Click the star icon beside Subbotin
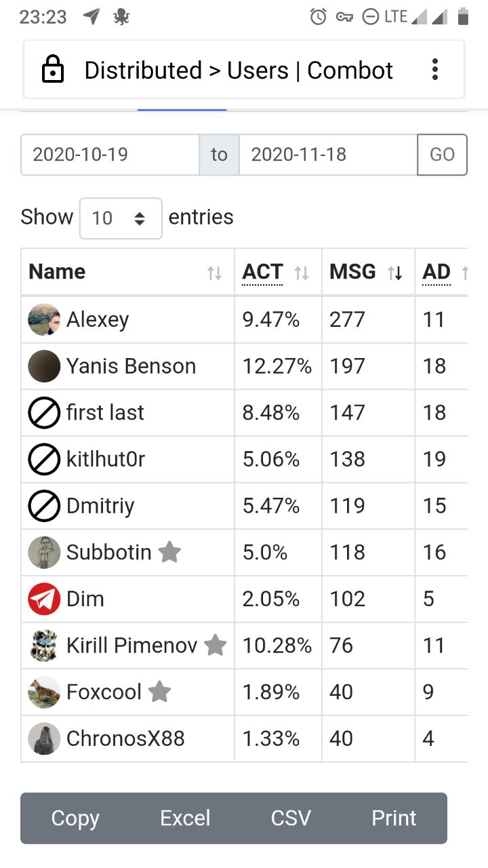The height and width of the screenshot is (868, 488). (169, 552)
